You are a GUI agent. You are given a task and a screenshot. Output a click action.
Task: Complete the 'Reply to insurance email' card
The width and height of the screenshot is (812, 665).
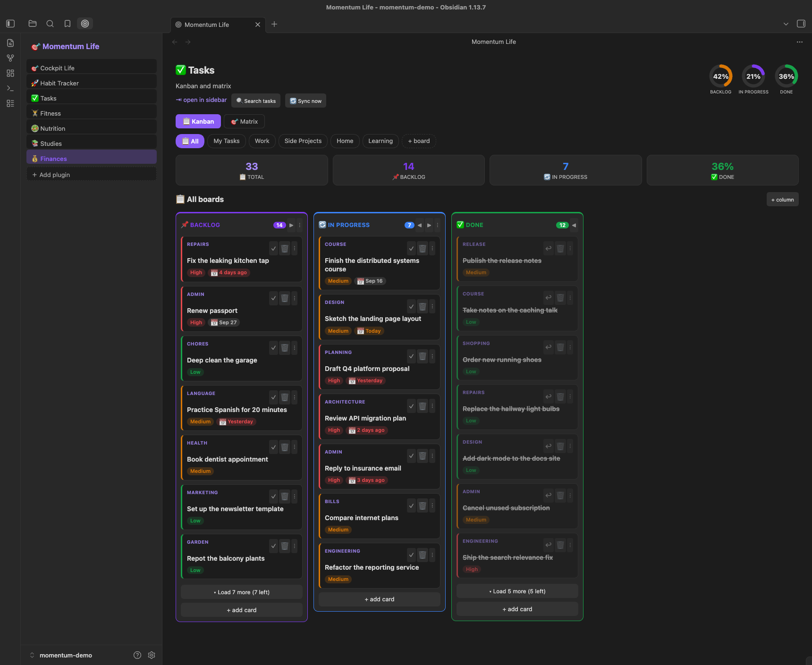411,456
